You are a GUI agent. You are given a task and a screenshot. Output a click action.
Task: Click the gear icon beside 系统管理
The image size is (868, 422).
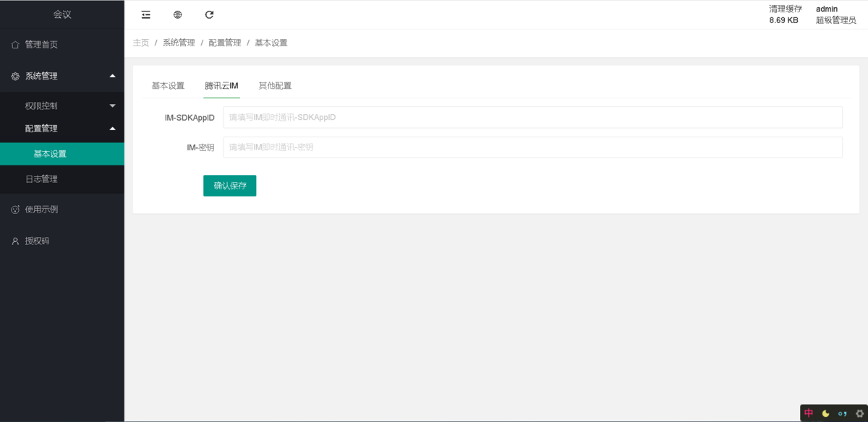[x=15, y=76]
